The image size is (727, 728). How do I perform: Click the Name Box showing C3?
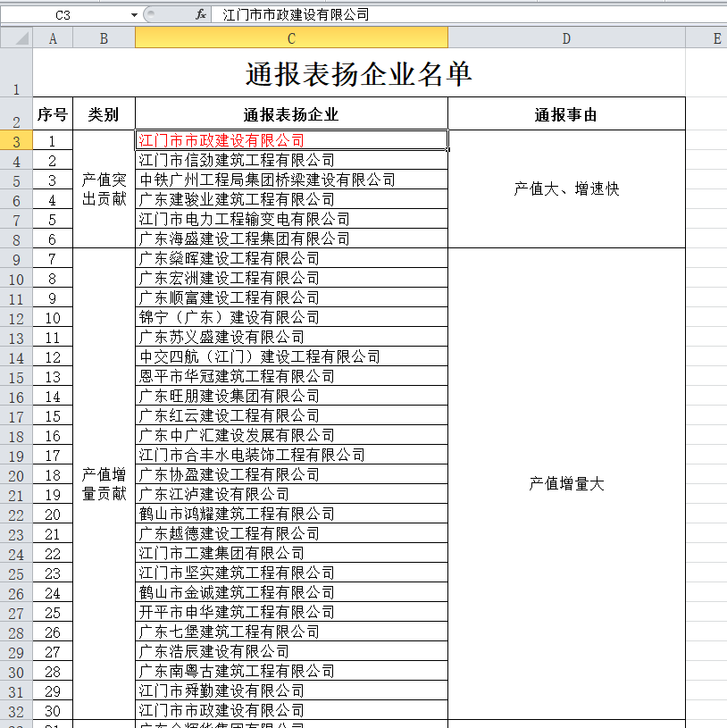pos(63,15)
